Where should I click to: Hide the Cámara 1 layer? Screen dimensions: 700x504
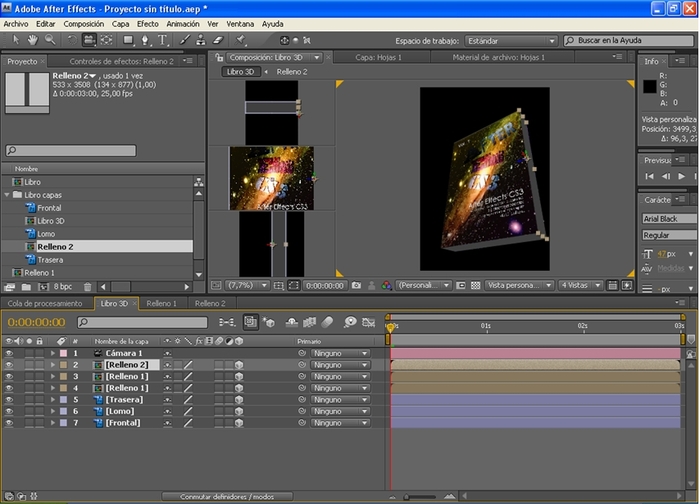tap(8, 353)
